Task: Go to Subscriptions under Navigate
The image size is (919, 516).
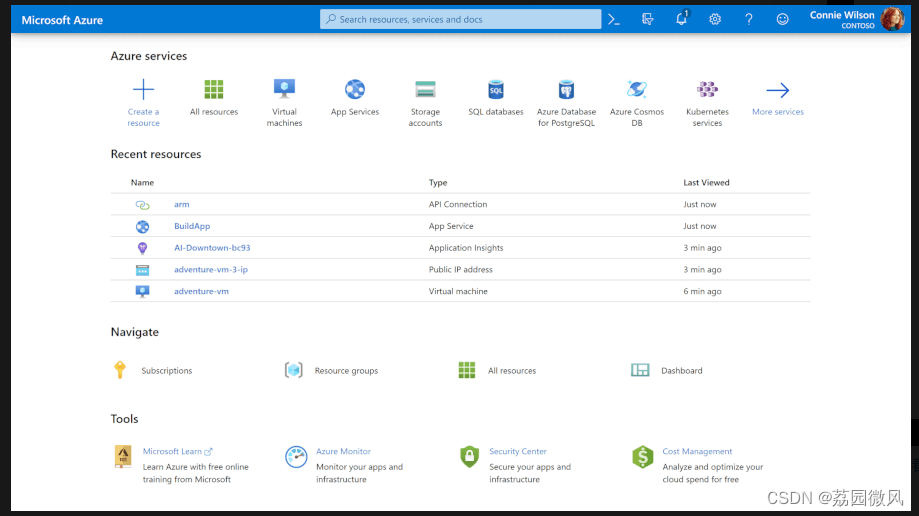Action: click(166, 371)
